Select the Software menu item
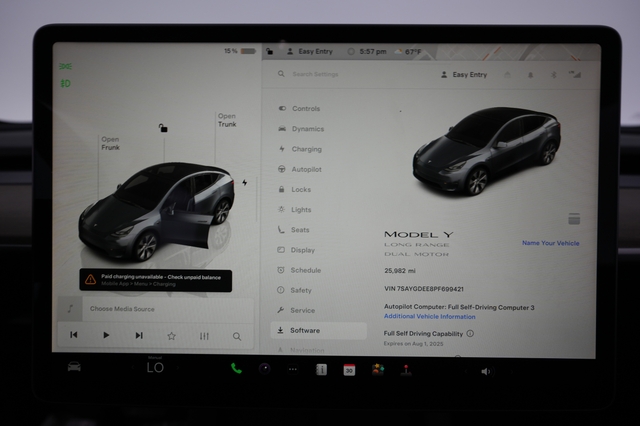Image resolution: width=640 pixels, height=426 pixels. 318,331
